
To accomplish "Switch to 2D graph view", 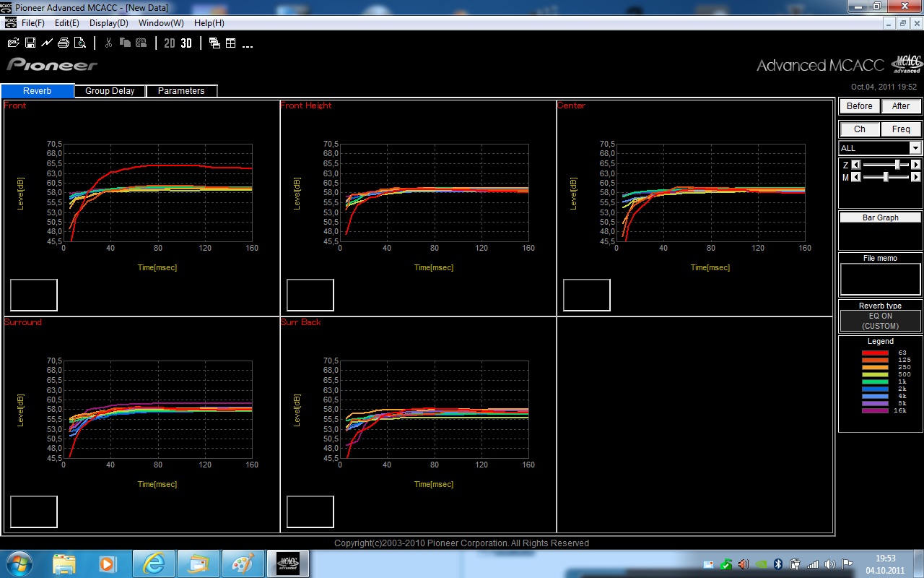I will [170, 43].
